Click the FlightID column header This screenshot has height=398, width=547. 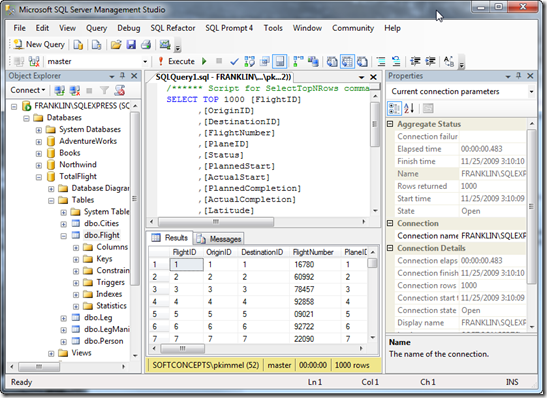click(187, 252)
